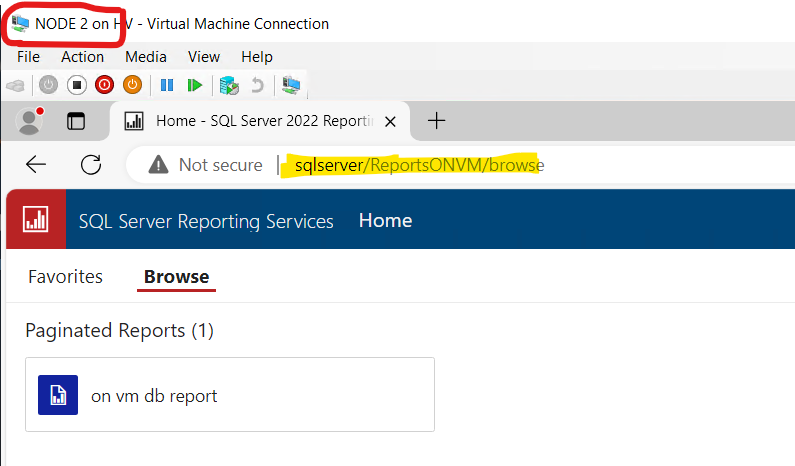This screenshot has height=466, width=795.
Task: Click the on vm db report icon
Action: click(58, 395)
